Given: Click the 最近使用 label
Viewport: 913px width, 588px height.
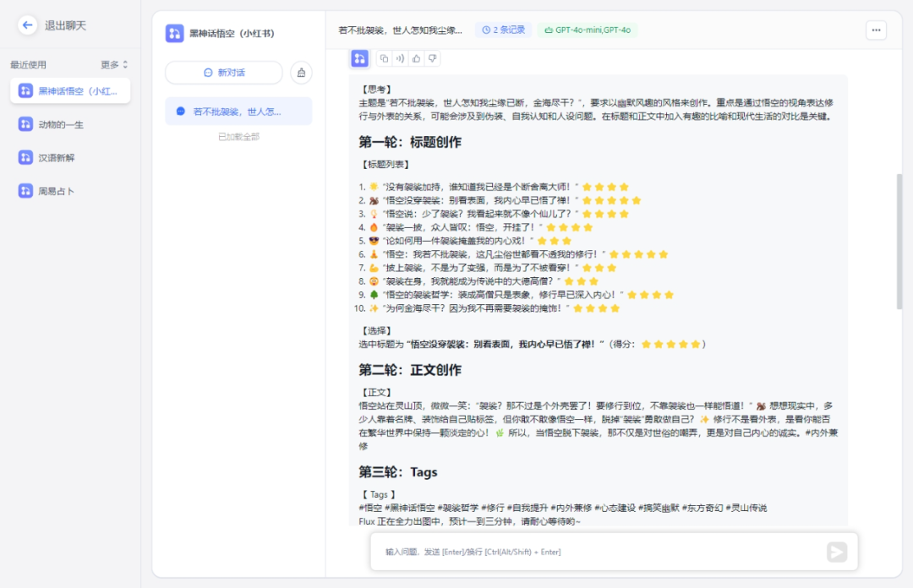Looking at the screenshot, I should (28, 64).
